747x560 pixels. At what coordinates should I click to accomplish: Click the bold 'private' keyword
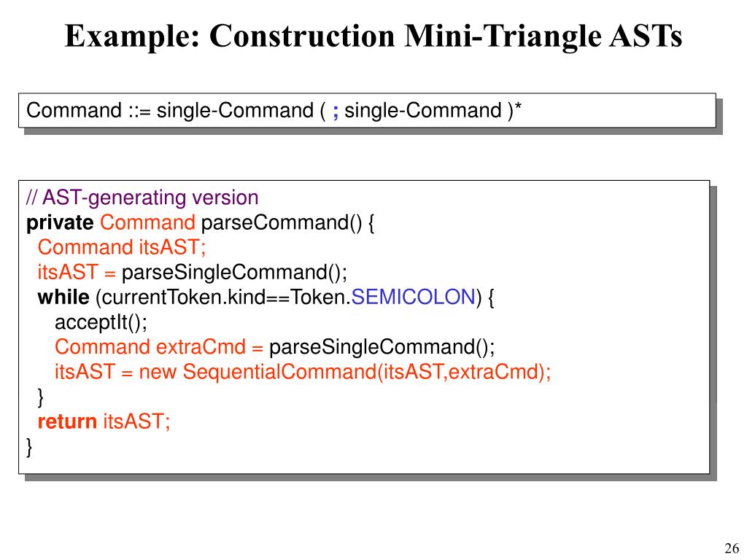60,223
